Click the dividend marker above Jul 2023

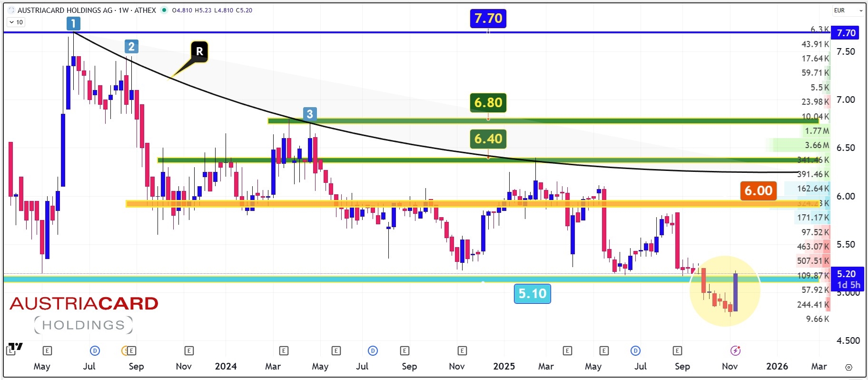[x=95, y=351]
